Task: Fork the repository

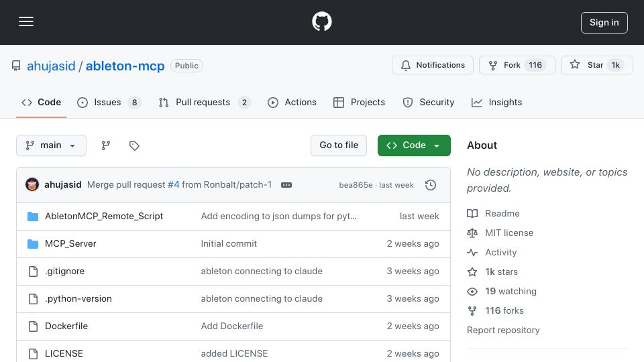Action: 517,65
